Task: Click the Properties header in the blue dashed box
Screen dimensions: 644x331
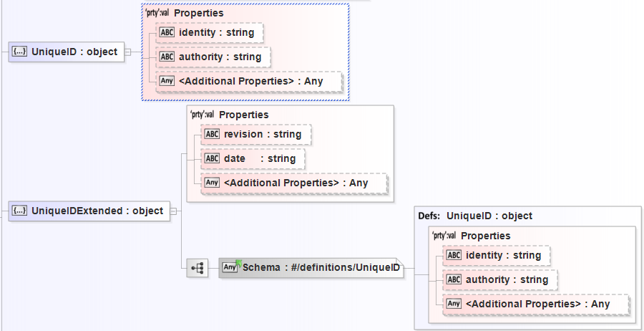Action: coord(198,13)
